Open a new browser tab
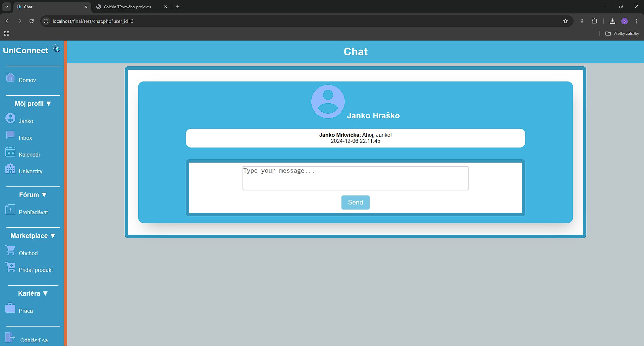 click(178, 7)
